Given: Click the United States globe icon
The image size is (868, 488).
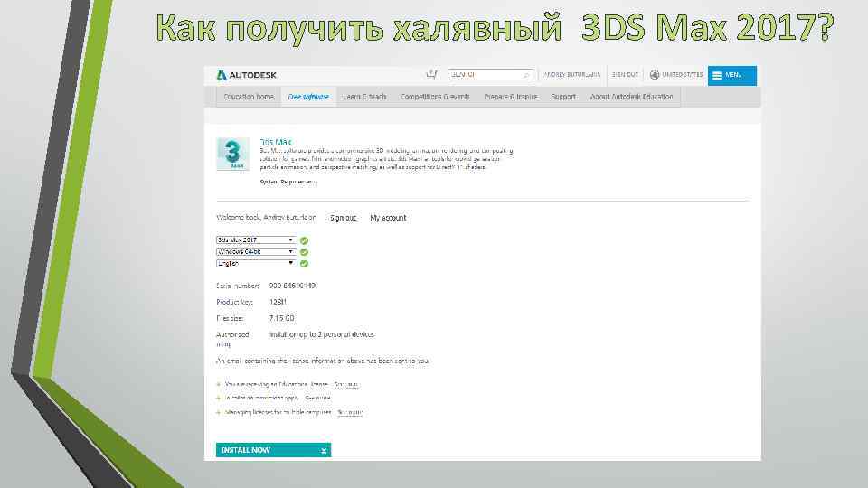Looking at the screenshot, I should pos(655,75).
